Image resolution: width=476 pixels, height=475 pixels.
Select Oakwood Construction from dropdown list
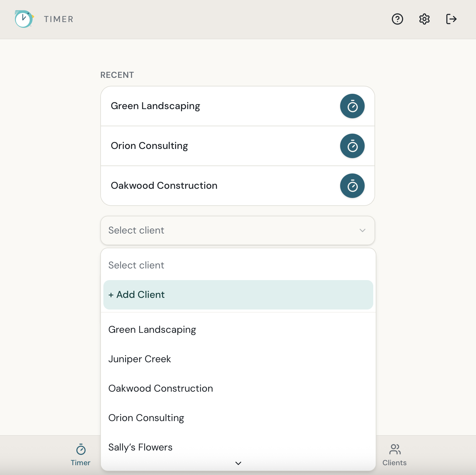point(238,389)
